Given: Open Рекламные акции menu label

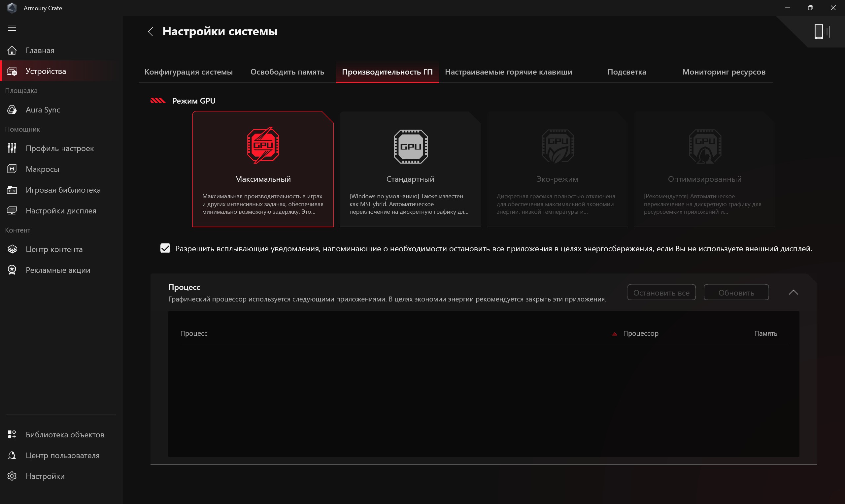Looking at the screenshot, I should [58, 270].
